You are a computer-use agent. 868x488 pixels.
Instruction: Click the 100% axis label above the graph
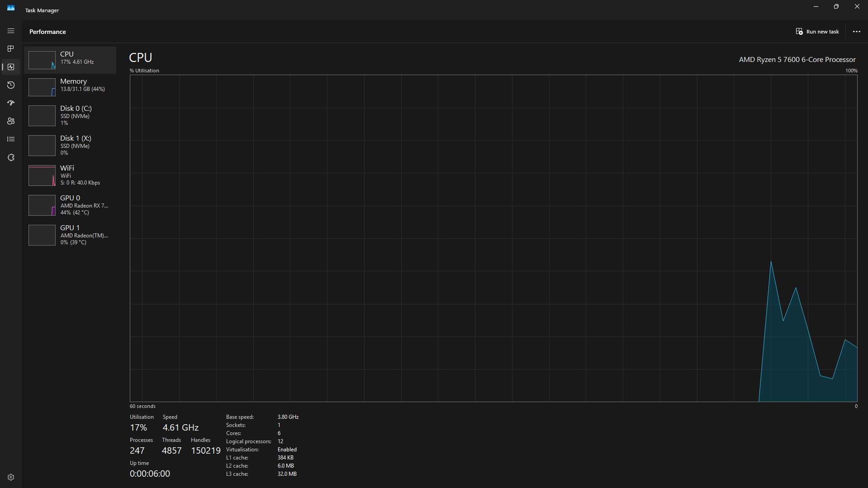point(851,71)
